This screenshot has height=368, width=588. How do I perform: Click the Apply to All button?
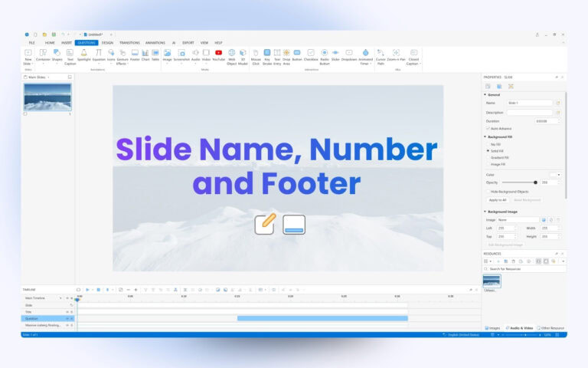pyautogui.click(x=498, y=200)
